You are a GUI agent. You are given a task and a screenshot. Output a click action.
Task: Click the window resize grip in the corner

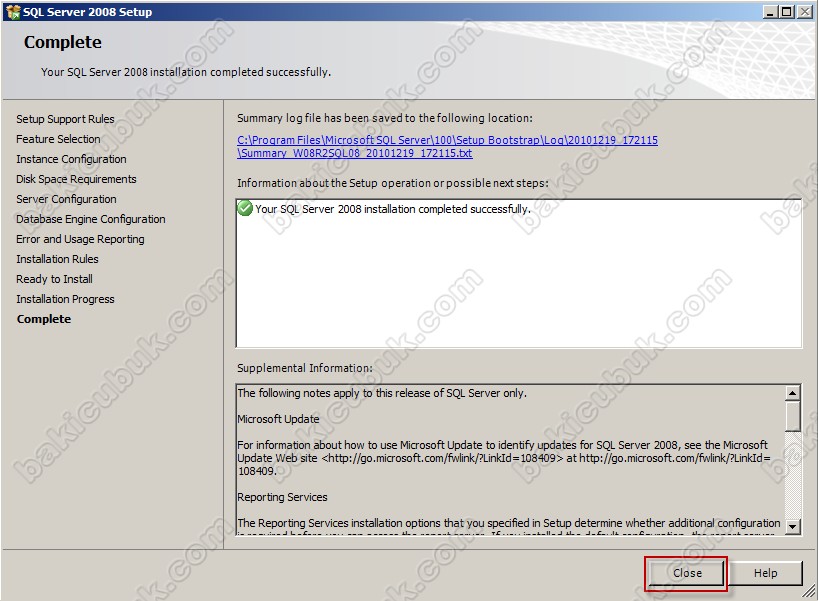click(x=809, y=592)
